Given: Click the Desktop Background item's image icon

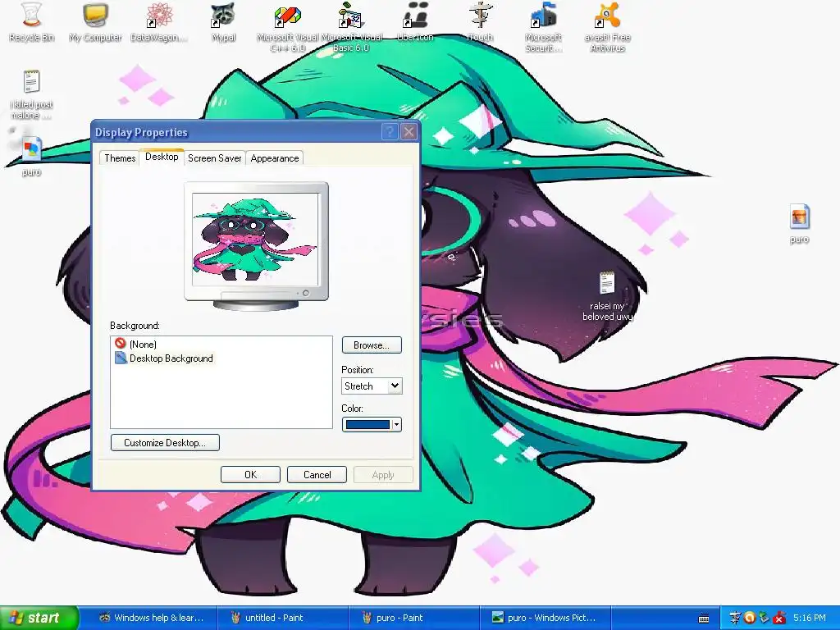Looking at the screenshot, I should pyautogui.click(x=121, y=358).
